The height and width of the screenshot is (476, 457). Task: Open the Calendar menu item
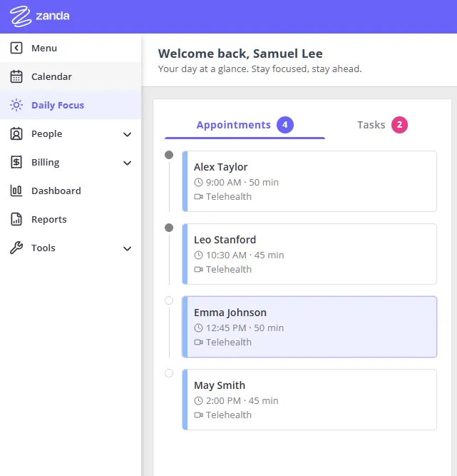pos(71,76)
